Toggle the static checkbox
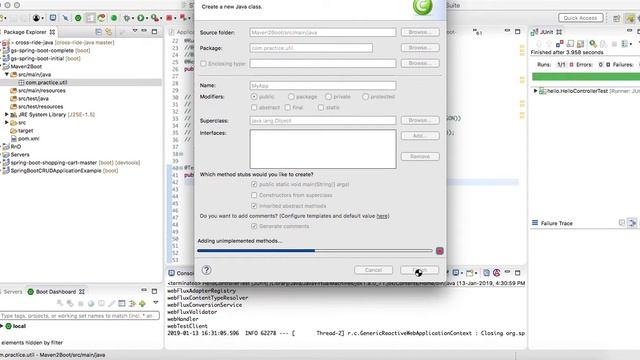Screen dimensions: 640x360 click(321, 107)
